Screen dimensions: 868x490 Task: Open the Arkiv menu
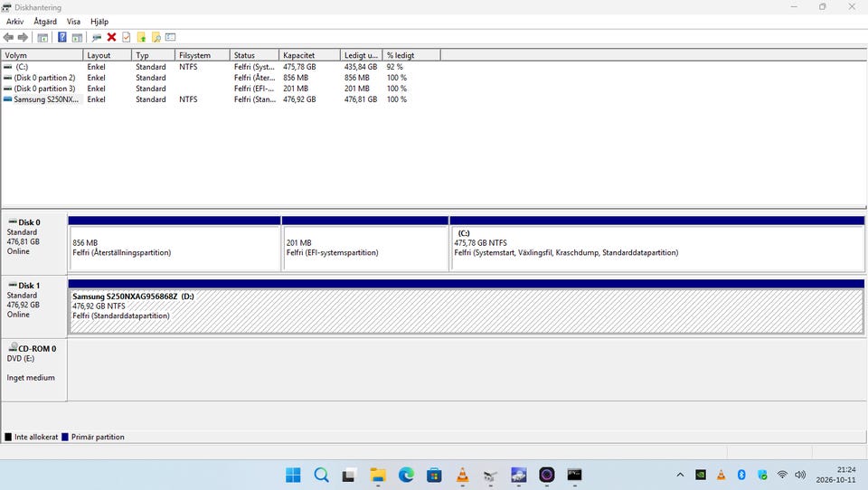15,22
